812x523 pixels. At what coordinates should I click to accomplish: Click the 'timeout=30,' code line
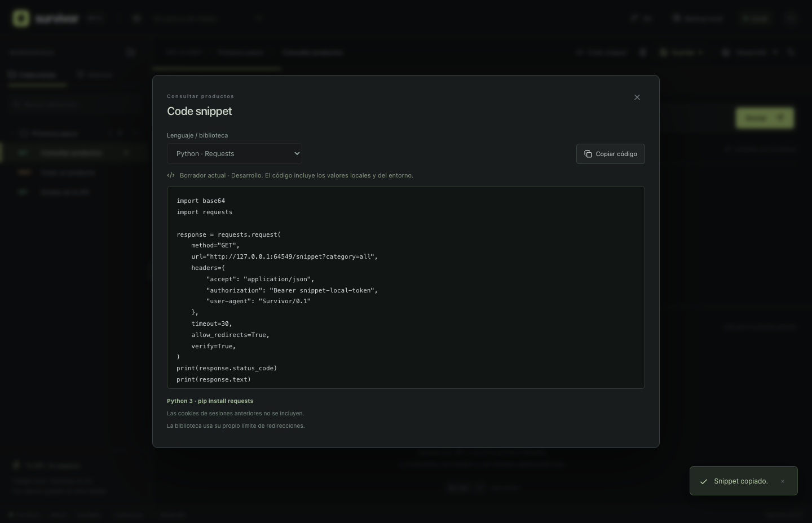211,323
